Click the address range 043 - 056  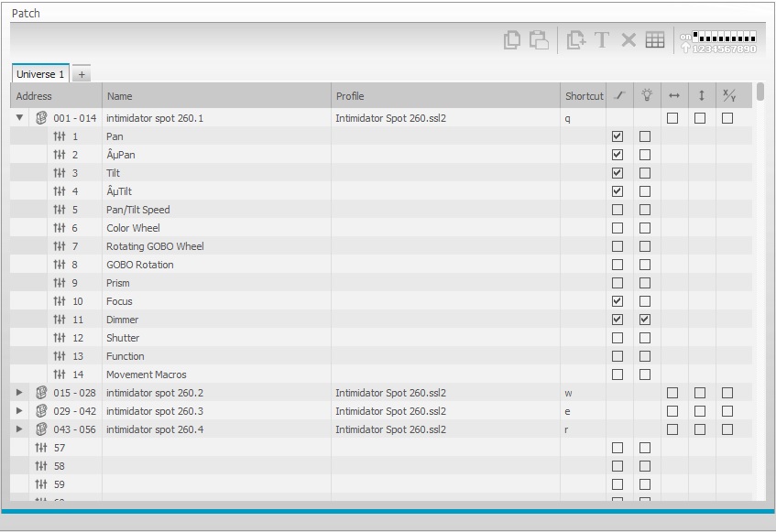pyautogui.click(x=75, y=429)
